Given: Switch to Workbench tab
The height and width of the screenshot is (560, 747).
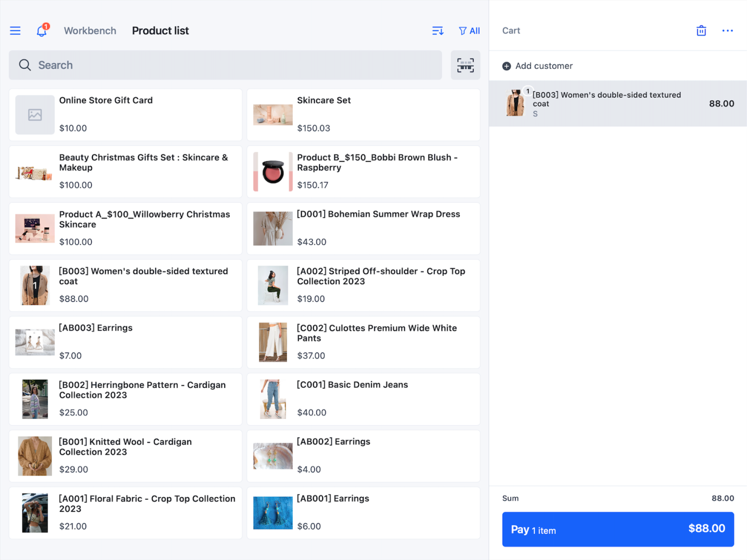Looking at the screenshot, I should [90, 31].
